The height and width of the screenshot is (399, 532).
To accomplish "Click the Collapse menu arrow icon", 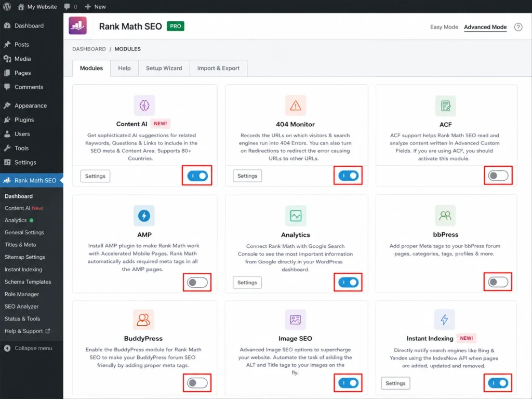I will [7, 348].
